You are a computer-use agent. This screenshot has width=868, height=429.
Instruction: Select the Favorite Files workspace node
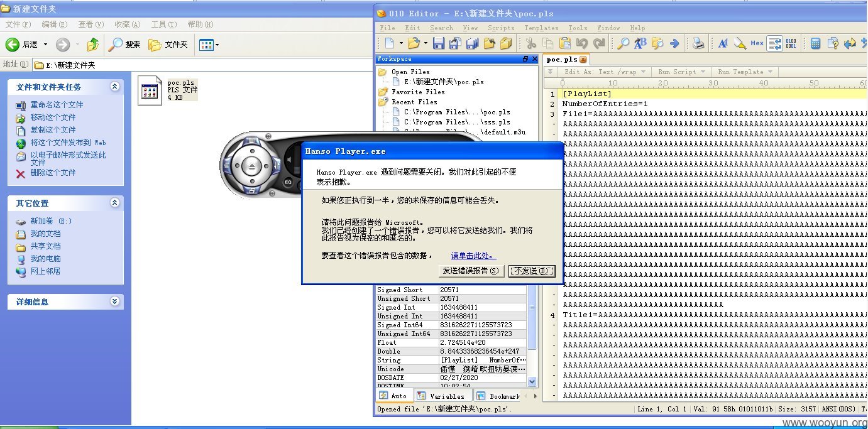point(418,92)
